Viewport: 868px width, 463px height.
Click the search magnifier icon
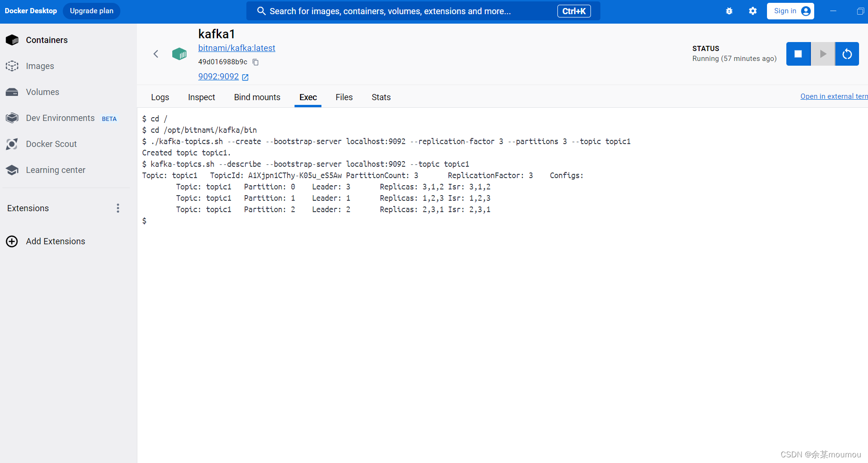point(261,11)
